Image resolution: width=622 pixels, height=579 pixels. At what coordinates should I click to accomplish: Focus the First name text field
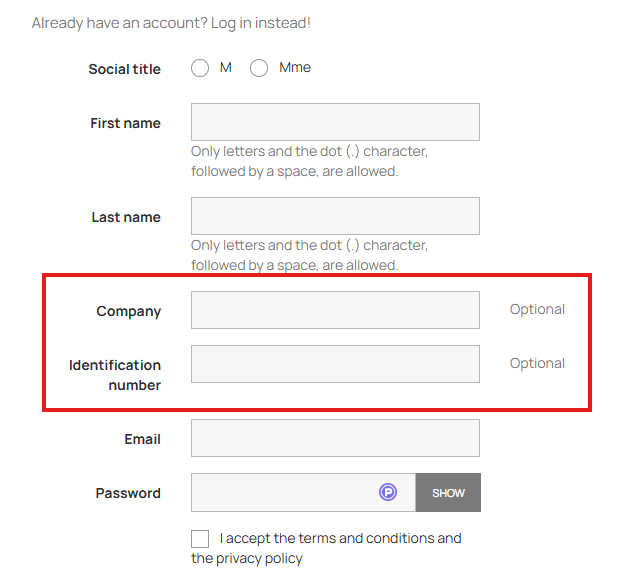point(335,122)
